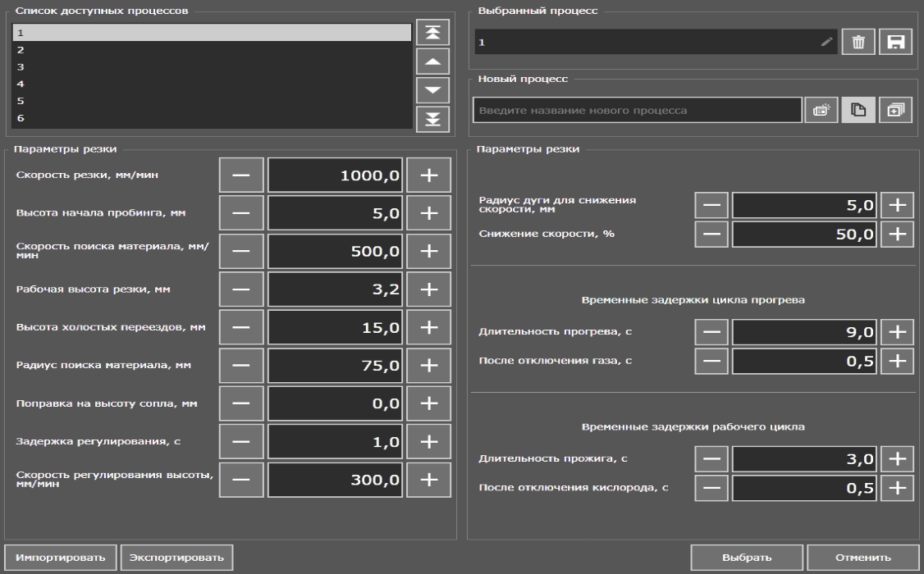This screenshot has height=574, width=924.
Task: Select process 5 in the available list
Action: pyautogui.click(x=211, y=102)
